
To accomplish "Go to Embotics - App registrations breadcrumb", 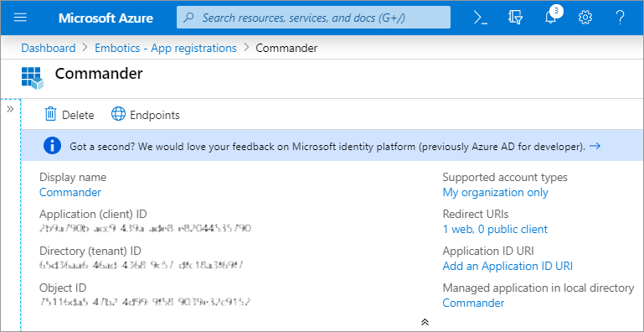I will (x=166, y=48).
